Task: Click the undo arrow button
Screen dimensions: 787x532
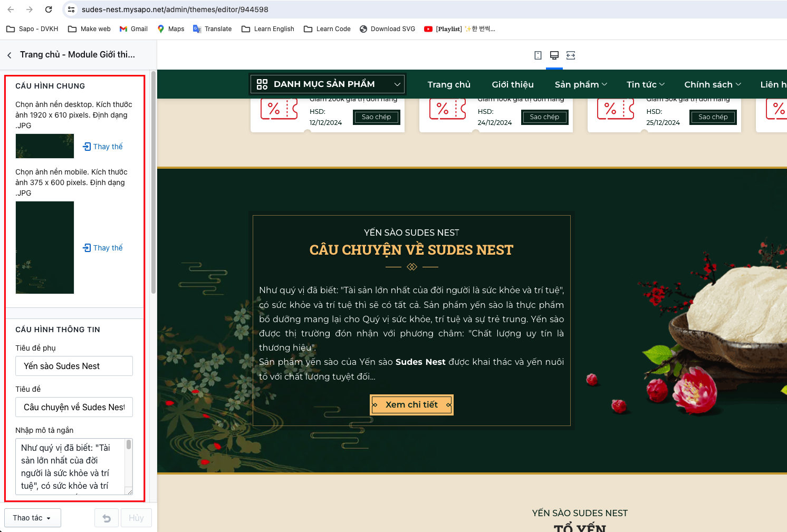Action: pos(107,518)
